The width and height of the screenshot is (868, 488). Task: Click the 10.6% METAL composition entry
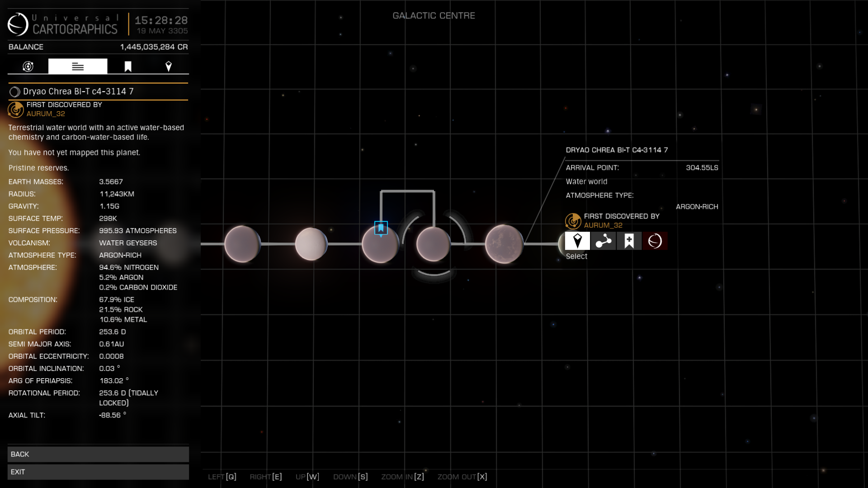123,319
